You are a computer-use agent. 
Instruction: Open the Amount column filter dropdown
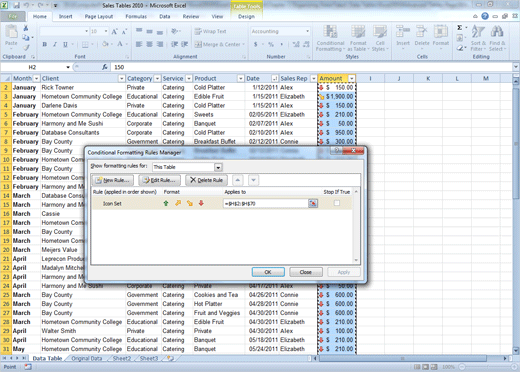[x=352, y=78]
